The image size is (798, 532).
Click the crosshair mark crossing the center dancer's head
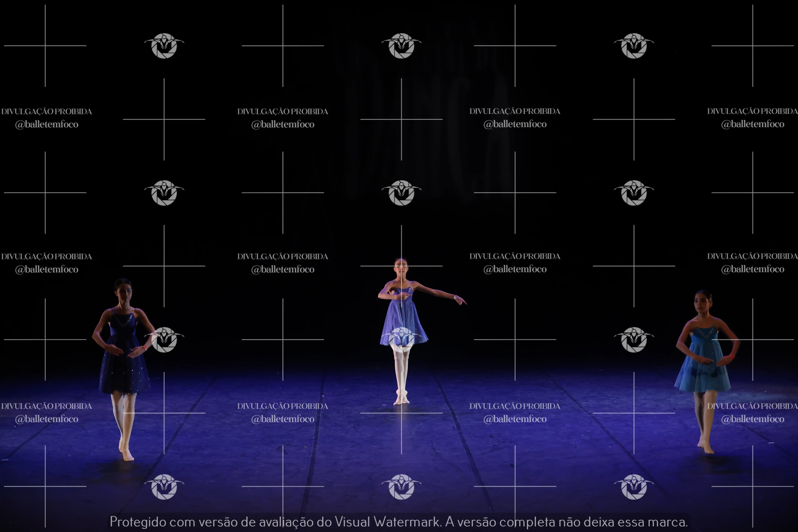[401, 266]
